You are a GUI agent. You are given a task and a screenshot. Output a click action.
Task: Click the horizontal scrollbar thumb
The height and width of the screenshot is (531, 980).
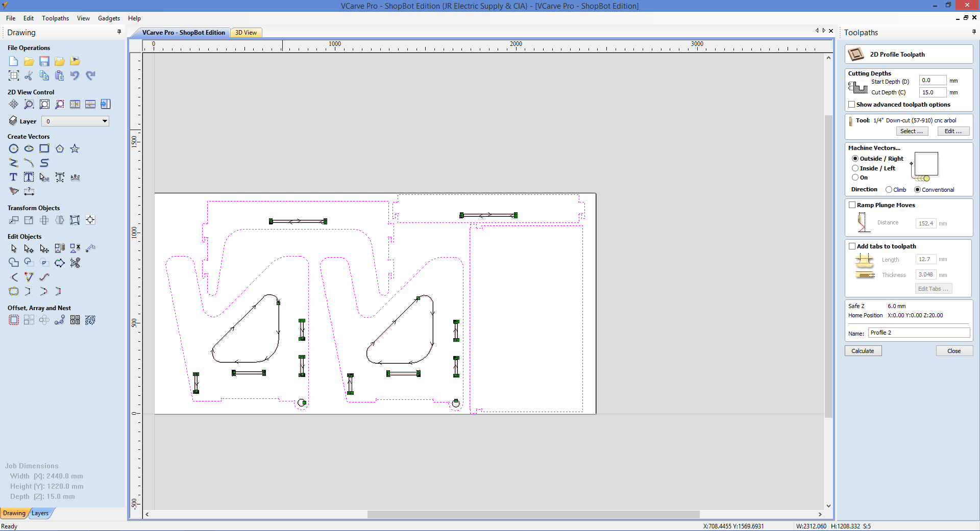point(533,514)
